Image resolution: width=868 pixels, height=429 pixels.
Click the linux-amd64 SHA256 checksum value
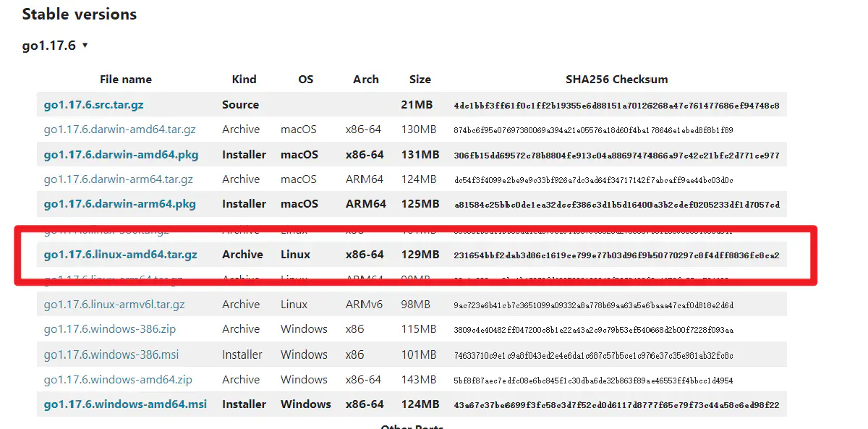click(616, 255)
